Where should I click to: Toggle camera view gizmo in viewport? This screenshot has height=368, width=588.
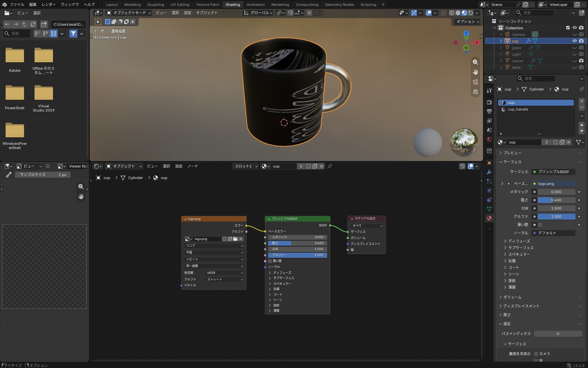coord(475,82)
